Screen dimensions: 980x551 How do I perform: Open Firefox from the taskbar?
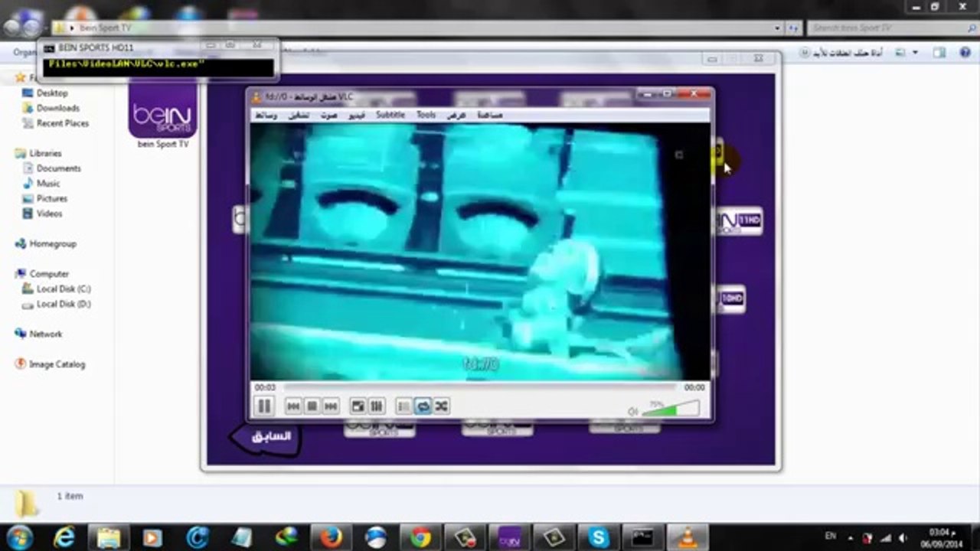pyautogui.click(x=331, y=537)
